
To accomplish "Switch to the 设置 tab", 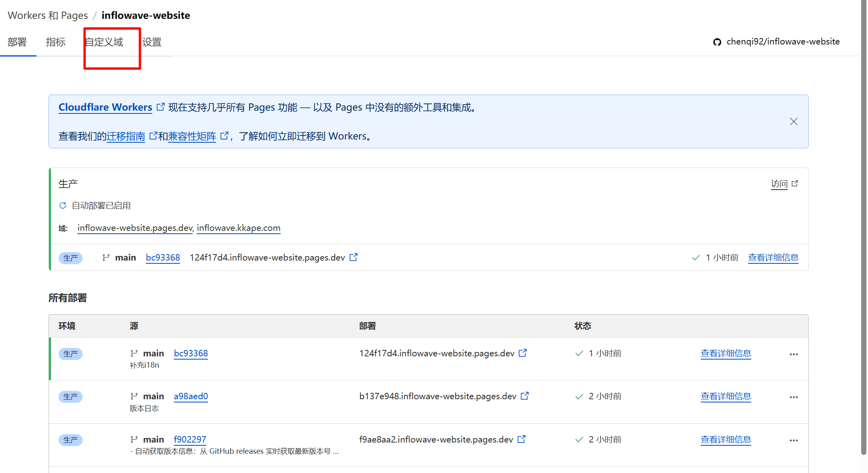I will [152, 42].
